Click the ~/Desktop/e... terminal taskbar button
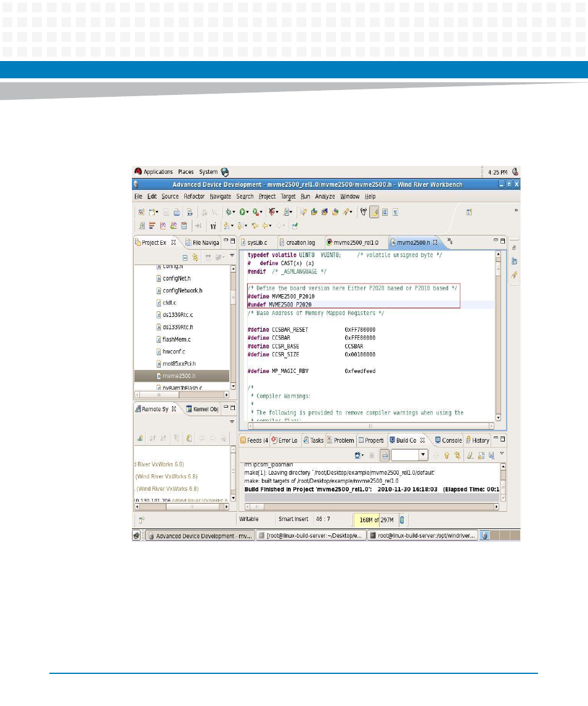The width and height of the screenshot is (588, 706). click(310, 536)
